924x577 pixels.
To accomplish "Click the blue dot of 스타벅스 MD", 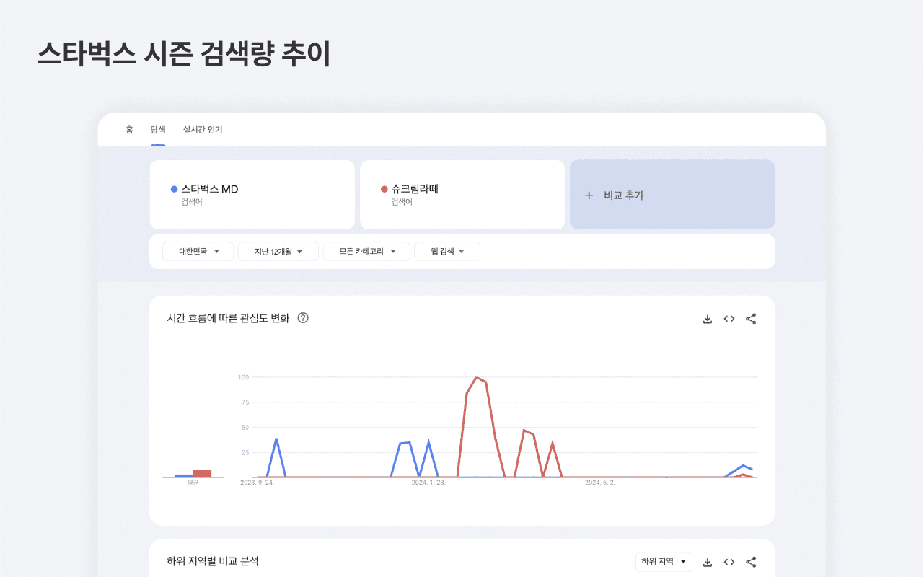I will click(174, 190).
